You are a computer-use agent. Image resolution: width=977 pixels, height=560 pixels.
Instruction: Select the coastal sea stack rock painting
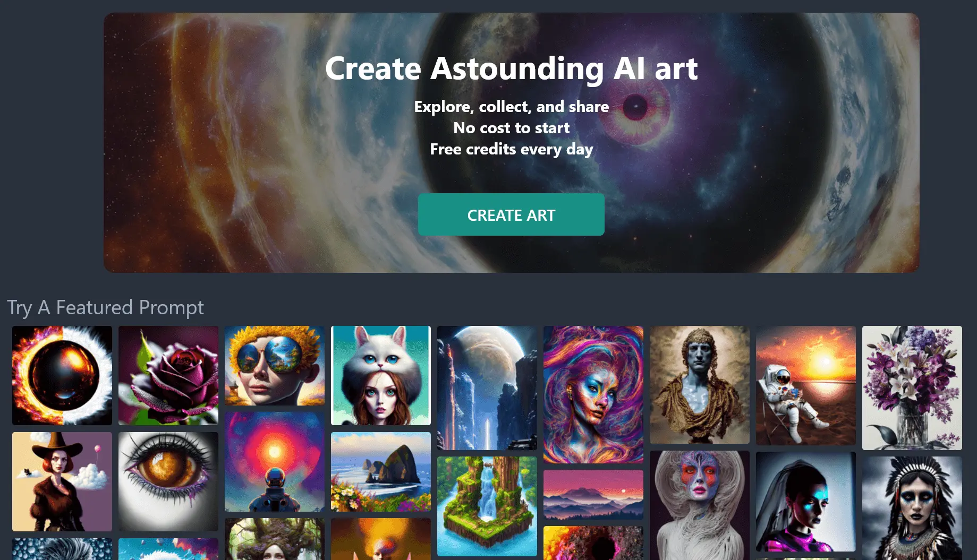click(381, 472)
